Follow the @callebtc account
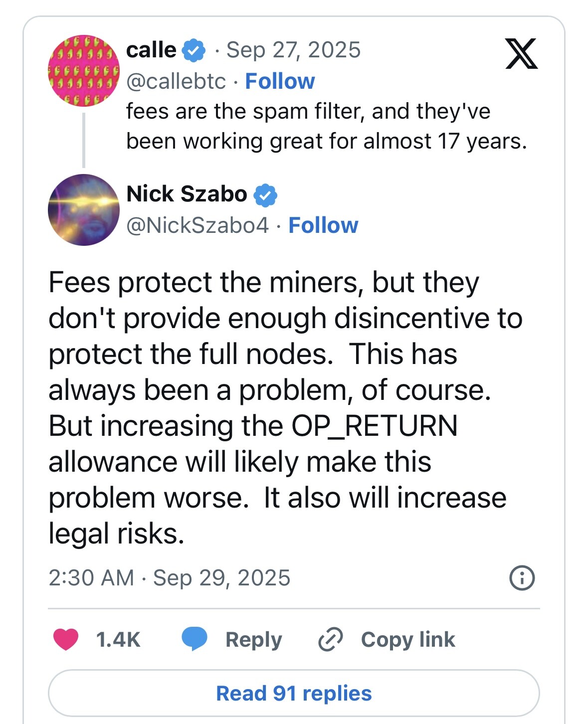Image resolution: width=588 pixels, height=724 pixels. [x=280, y=81]
